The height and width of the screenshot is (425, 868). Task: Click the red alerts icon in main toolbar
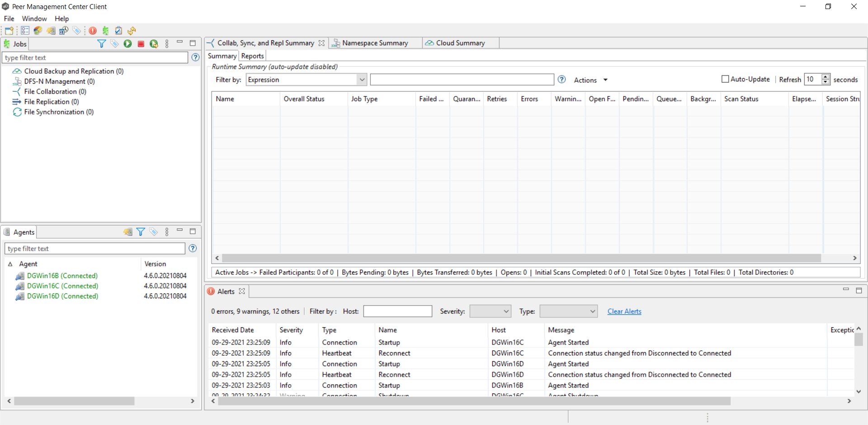[93, 31]
